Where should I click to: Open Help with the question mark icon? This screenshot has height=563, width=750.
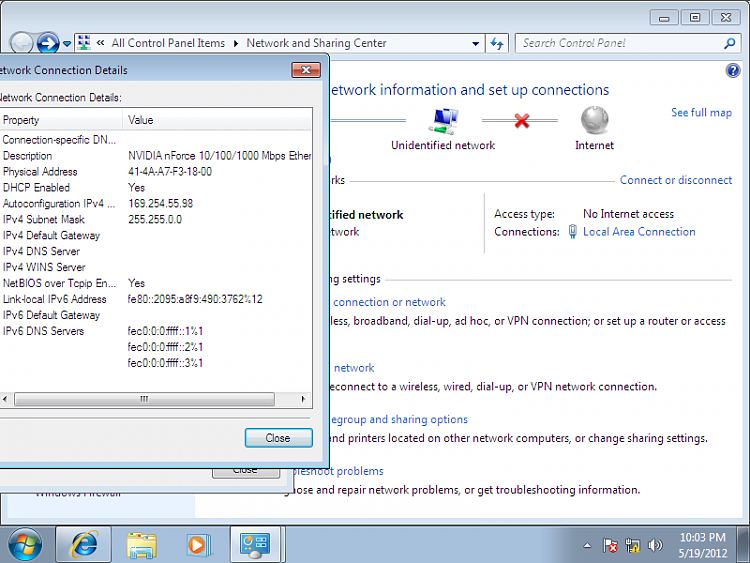point(733,71)
